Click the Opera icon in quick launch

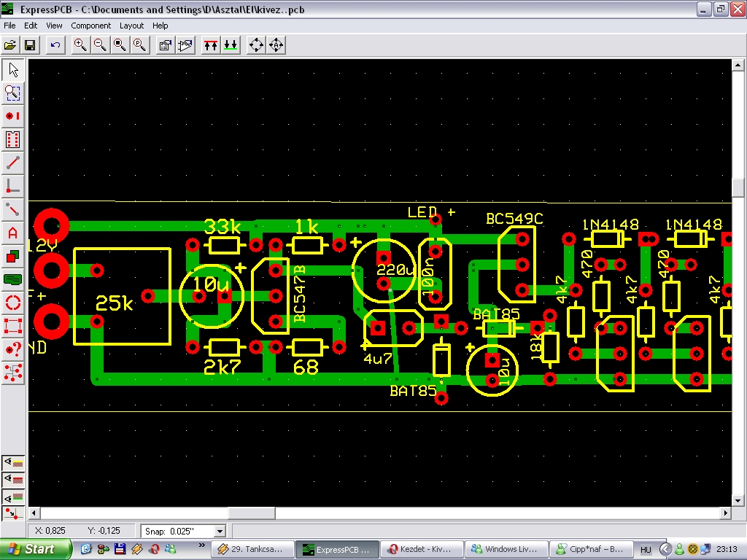(x=154, y=549)
